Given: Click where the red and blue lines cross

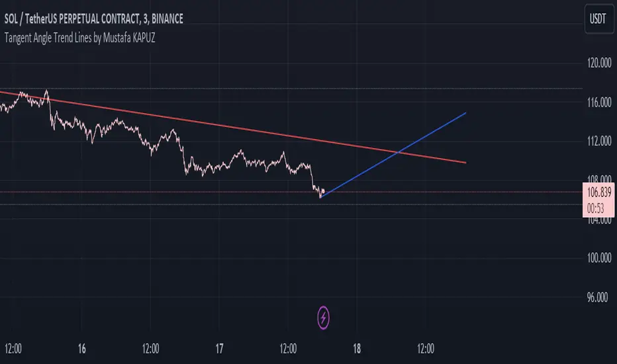Looking at the screenshot, I should [399, 153].
